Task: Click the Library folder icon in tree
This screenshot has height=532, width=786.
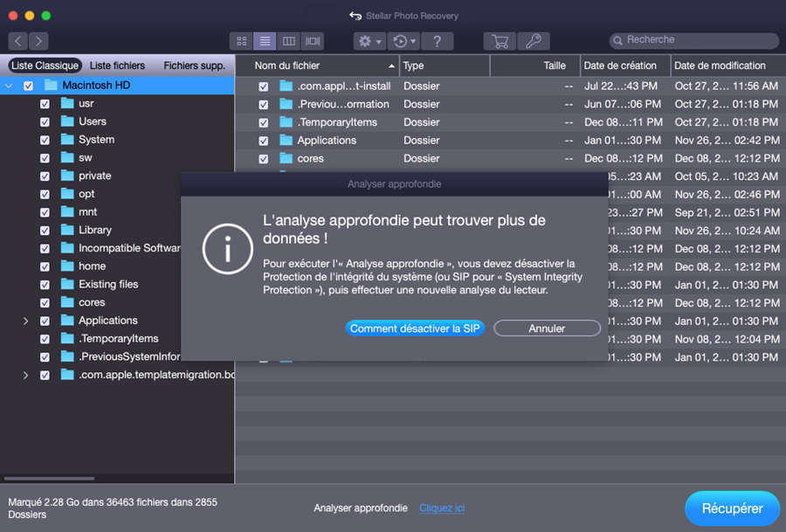Action: point(67,230)
